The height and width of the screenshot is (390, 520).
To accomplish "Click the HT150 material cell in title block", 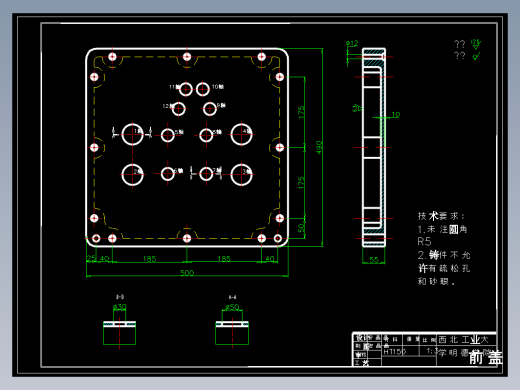I will (x=394, y=351).
